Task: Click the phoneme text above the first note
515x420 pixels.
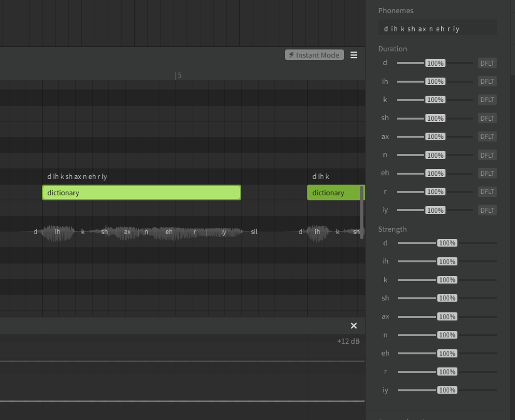Action: point(77,177)
